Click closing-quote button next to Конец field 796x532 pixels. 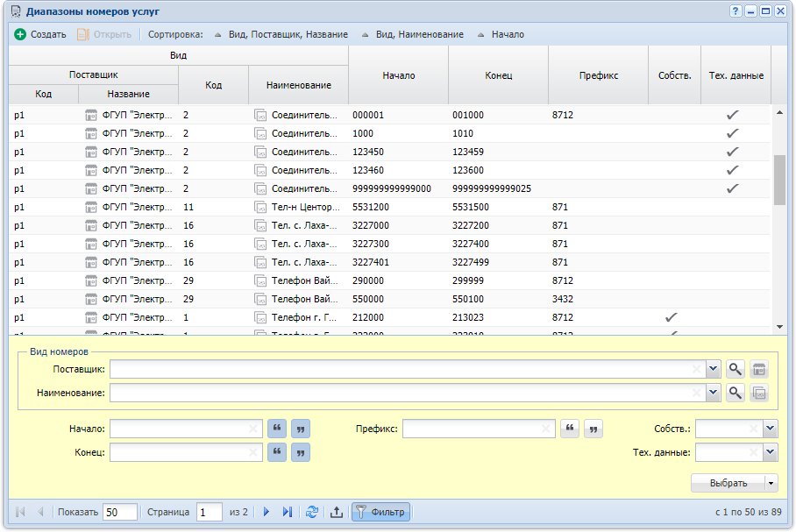[x=301, y=451]
